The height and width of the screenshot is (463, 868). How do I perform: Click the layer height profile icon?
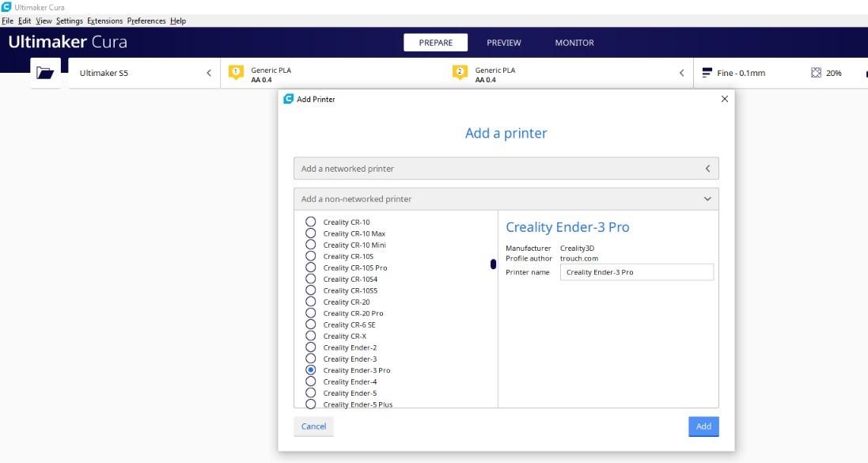coord(707,73)
